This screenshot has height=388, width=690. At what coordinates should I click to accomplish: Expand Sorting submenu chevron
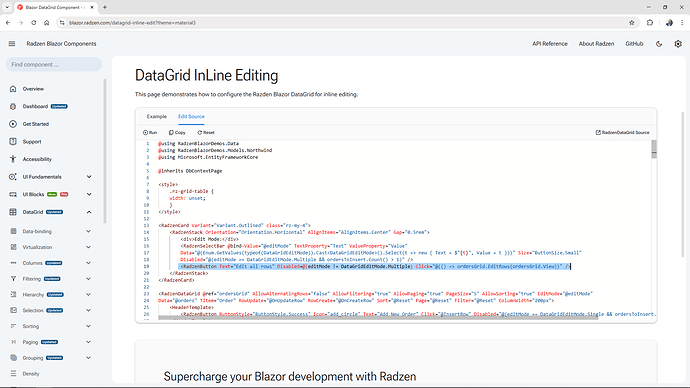click(88, 326)
